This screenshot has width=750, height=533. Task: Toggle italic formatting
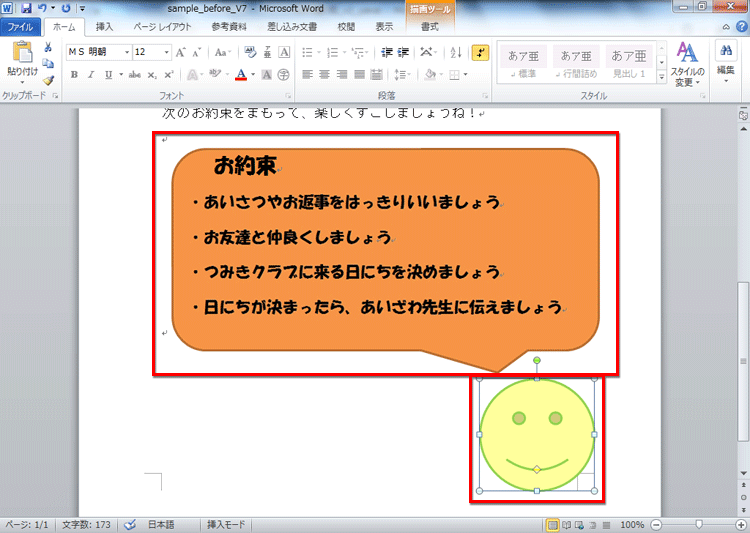click(x=91, y=75)
